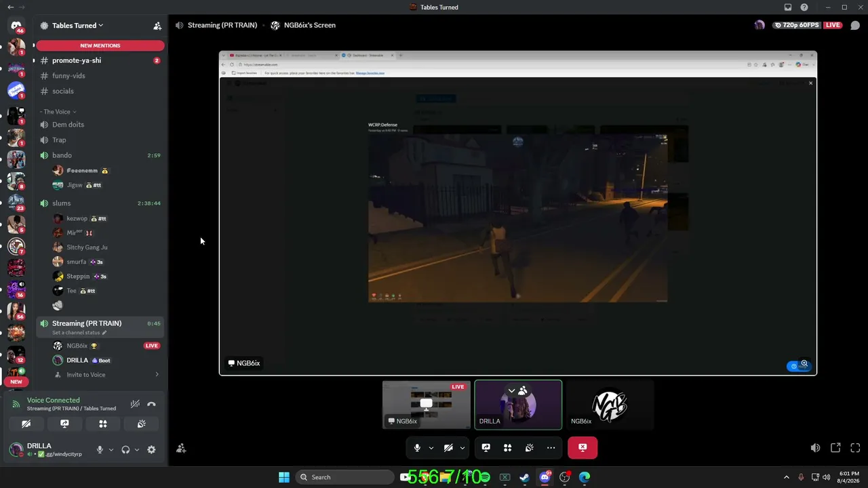Open the socials text channel
This screenshot has width=868, height=488.
pyautogui.click(x=100, y=91)
